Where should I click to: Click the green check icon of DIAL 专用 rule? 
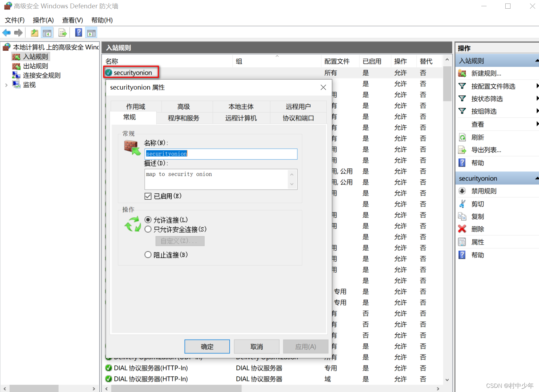pos(109,368)
